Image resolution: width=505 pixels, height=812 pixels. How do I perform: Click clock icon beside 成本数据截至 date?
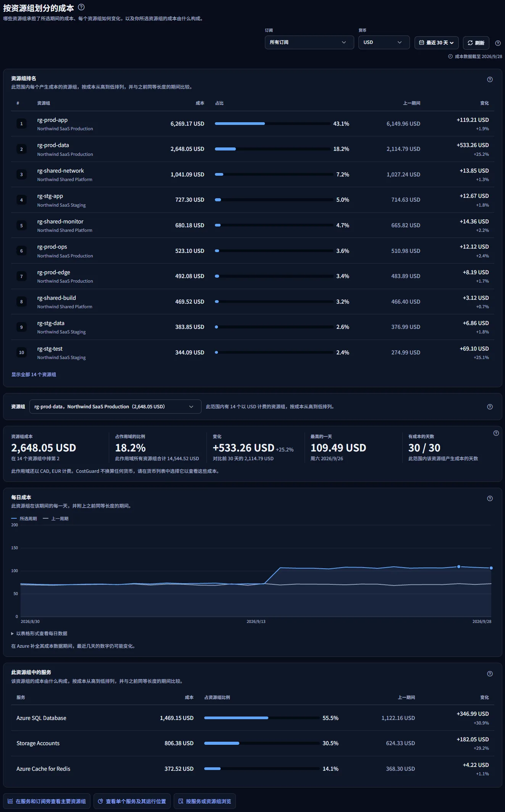pyautogui.click(x=450, y=57)
